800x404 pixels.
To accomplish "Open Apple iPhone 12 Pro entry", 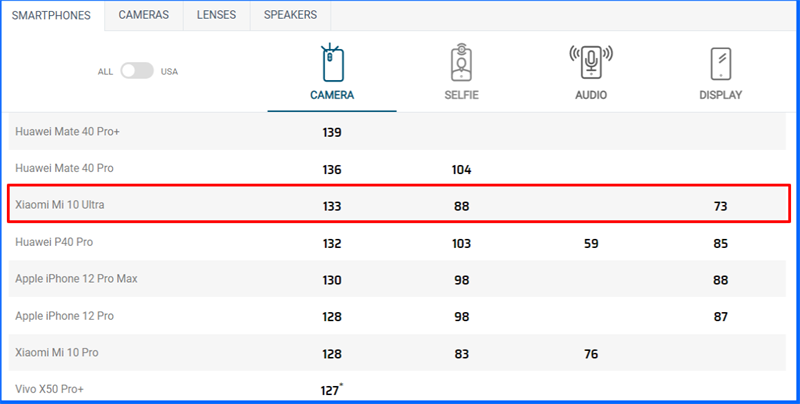I will click(65, 316).
